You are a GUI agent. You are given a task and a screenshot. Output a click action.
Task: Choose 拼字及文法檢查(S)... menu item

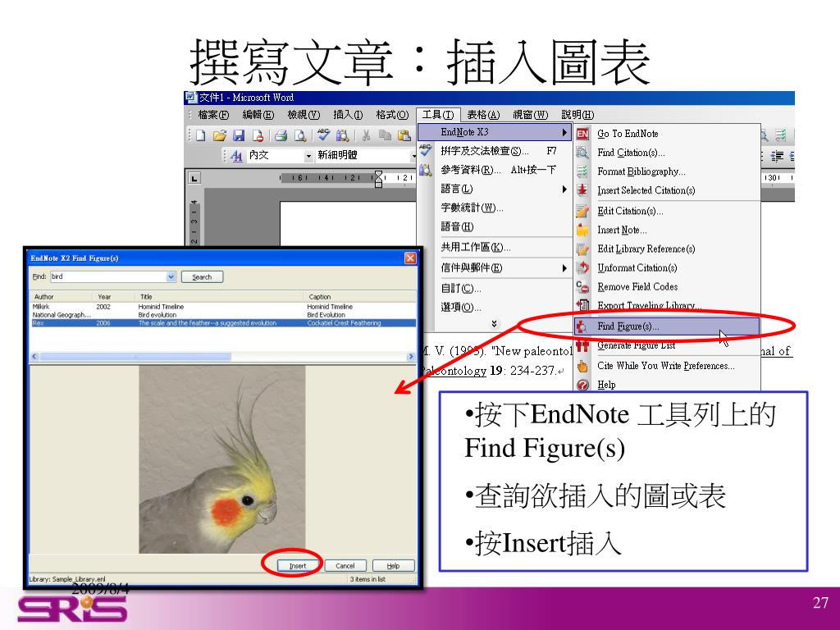(495, 151)
